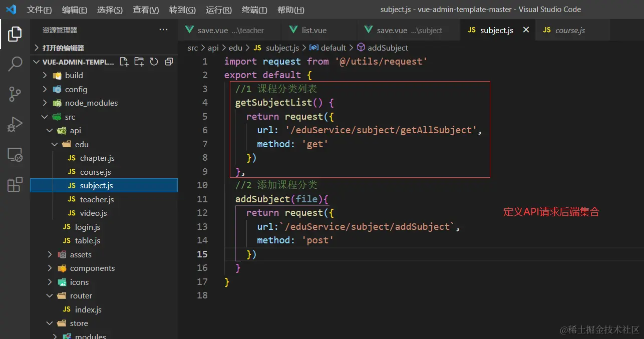This screenshot has width=644, height=339.
Task: Expand the assets folder
Action: 50,254
